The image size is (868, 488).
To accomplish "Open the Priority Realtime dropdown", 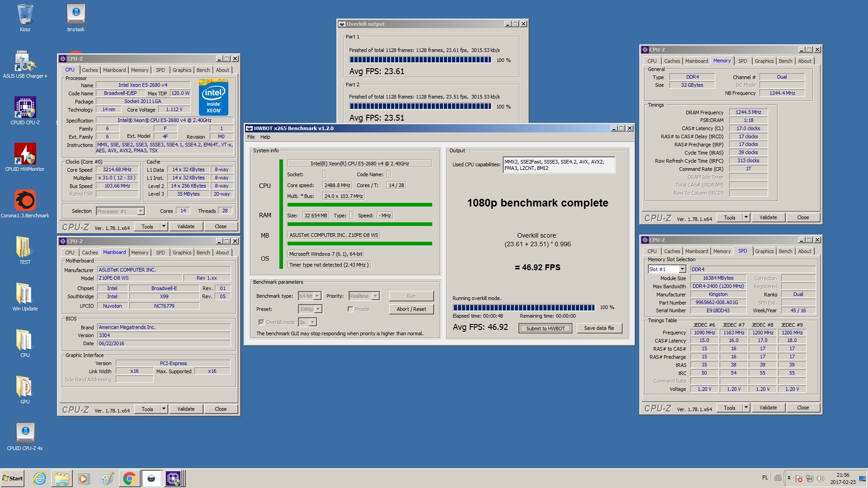I will point(364,296).
